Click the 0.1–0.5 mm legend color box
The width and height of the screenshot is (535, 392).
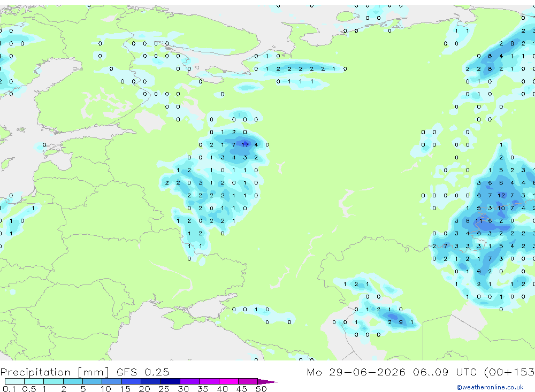pos(14,381)
